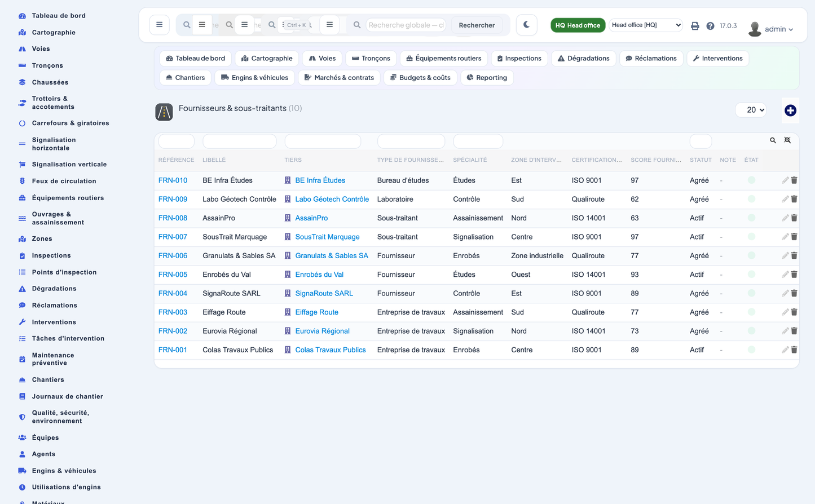Open the Colas Travaux Publics tiers link
This screenshot has height=504, width=815.
click(331, 350)
